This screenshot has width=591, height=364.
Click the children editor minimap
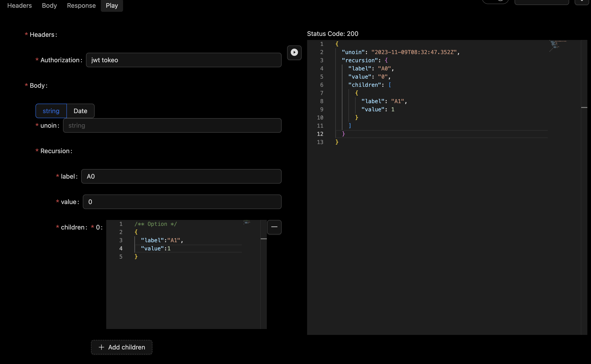point(247,223)
